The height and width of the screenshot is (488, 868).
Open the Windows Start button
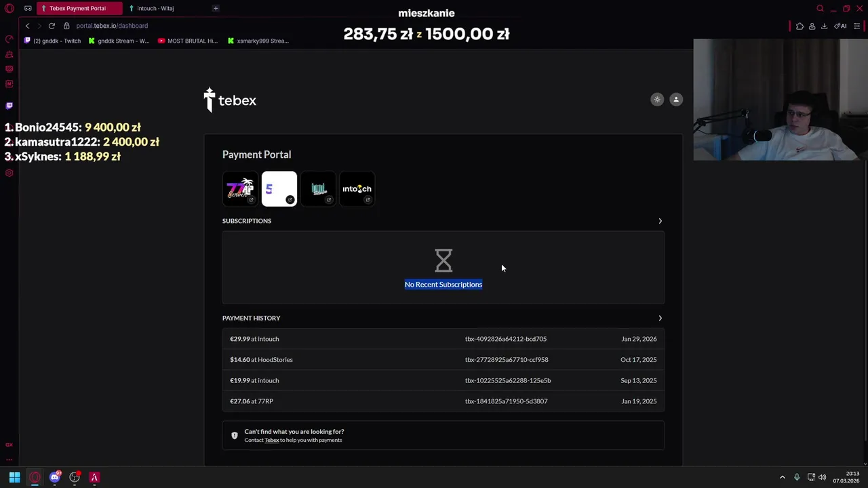(x=14, y=477)
